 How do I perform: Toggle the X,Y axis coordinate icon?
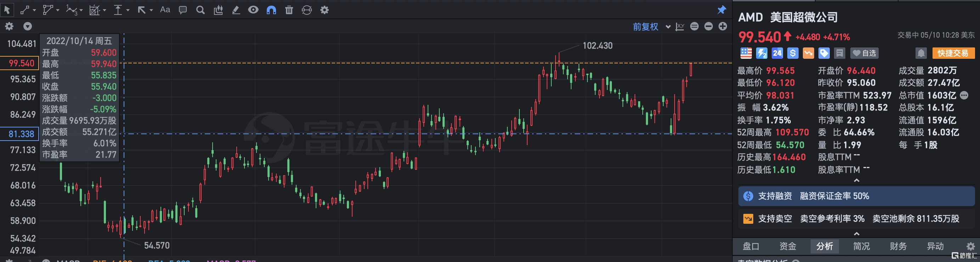coord(680,27)
